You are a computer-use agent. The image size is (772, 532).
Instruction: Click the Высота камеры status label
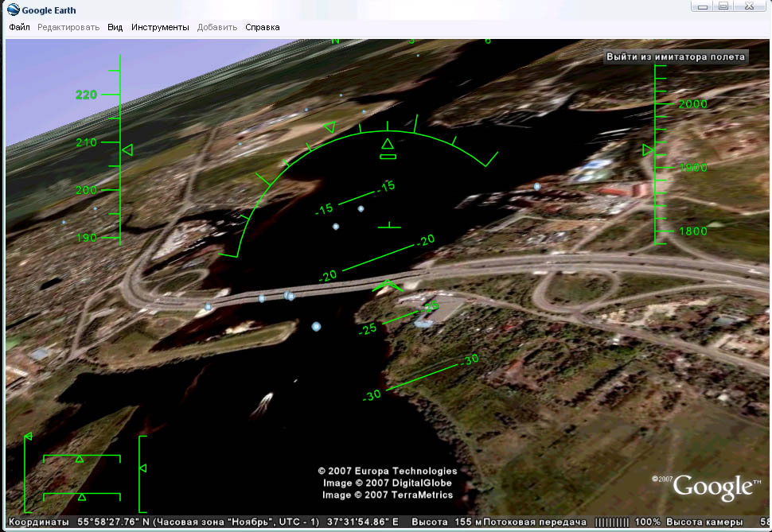point(704,522)
